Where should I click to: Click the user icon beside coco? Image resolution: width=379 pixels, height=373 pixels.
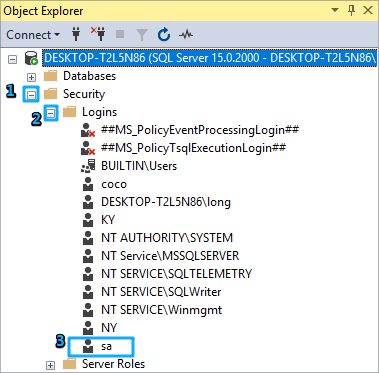coord(88,184)
